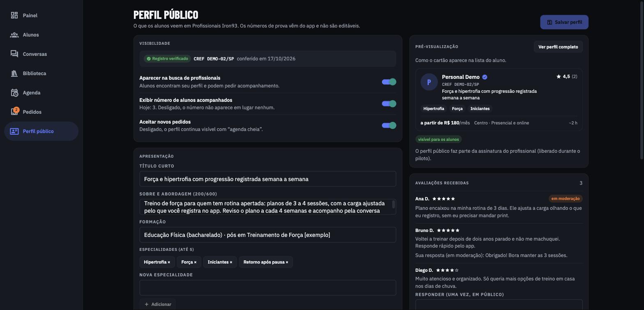Toggle Aparecer na busca de profissionais
The image size is (644, 310).
click(389, 82)
